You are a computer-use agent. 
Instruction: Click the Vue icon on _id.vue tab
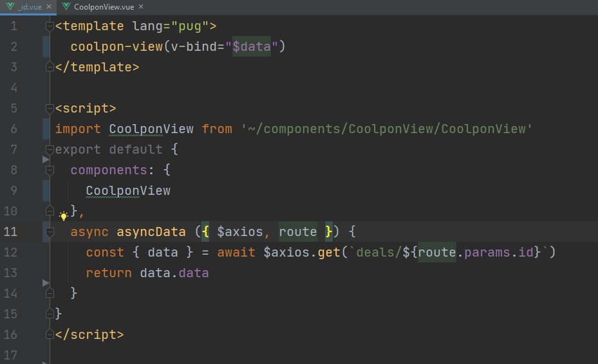click(10, 6)
